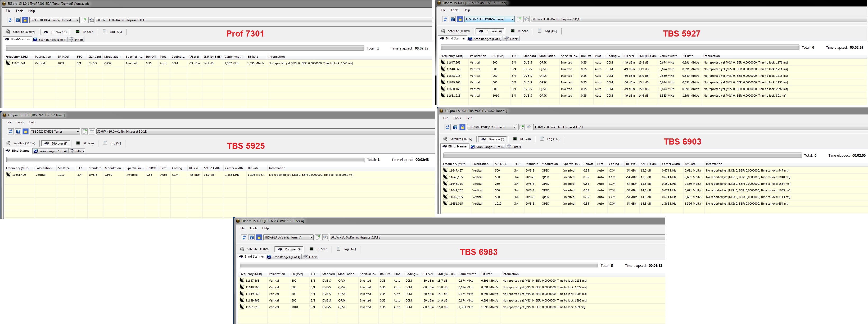Image resolution: width=868 pixels, height=324 pixels.
Task: Open Help menu in TBS 5925 window
Action: coord(32,122)
